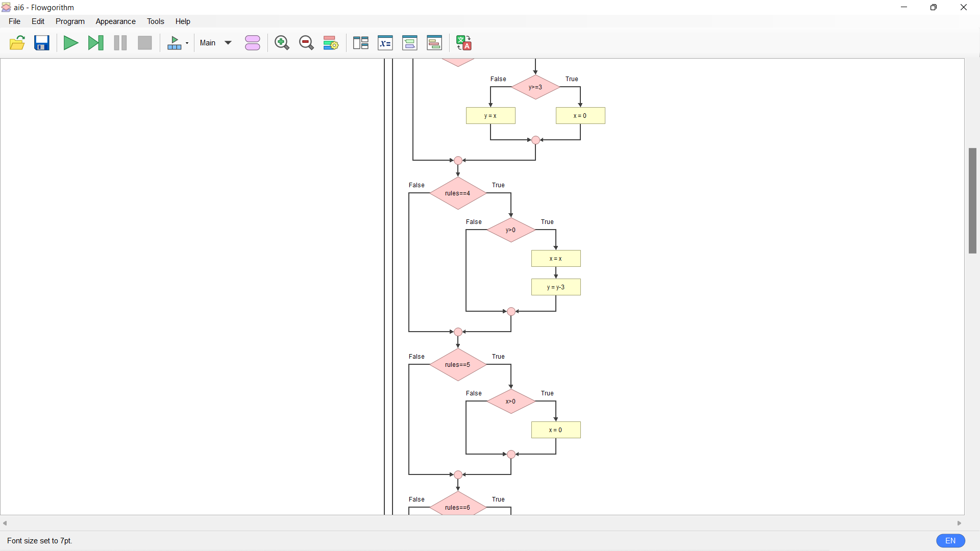Select the rules==4 decision diamond
The image size is (980, 551).
[458, 193]
